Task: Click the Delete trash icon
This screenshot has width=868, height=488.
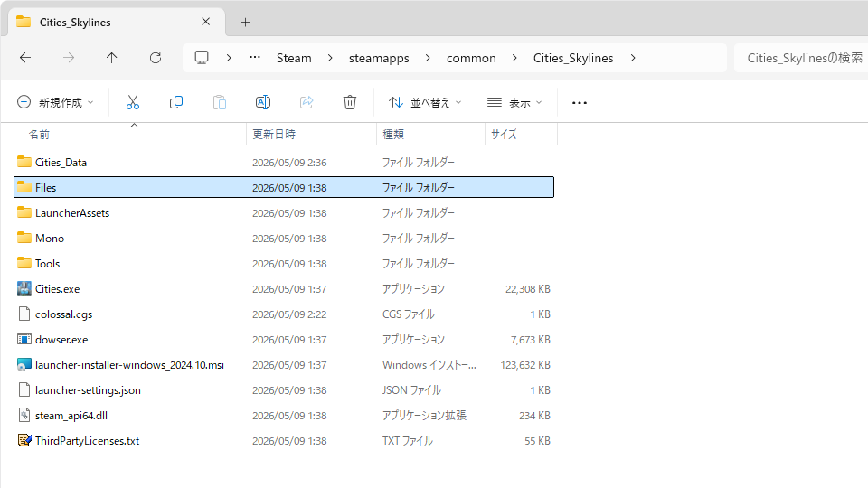Action: coord(350,102)
